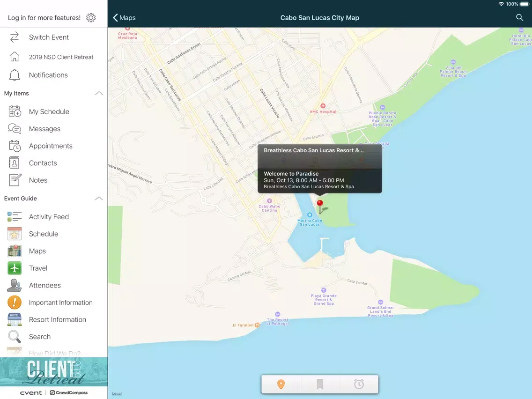Viewport: 532px width, 399px height.
Task: Go back to Maps list
Action: click(124, 18)
